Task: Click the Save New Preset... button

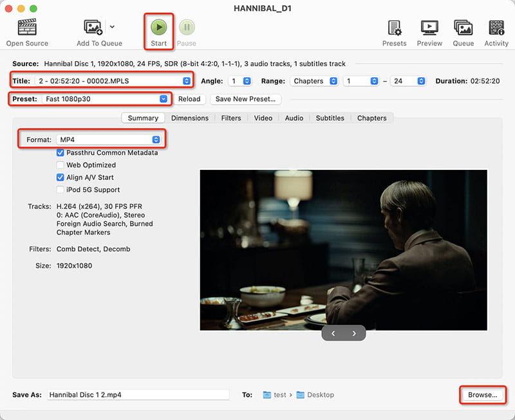Action: pos(245,99)
